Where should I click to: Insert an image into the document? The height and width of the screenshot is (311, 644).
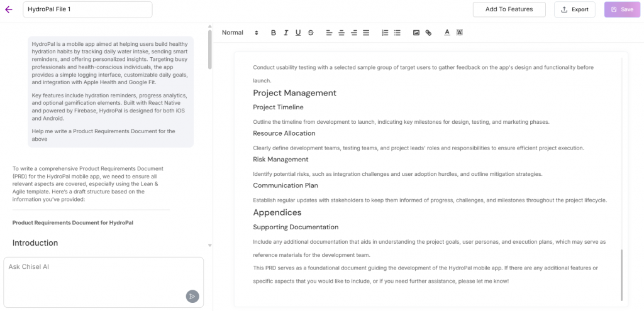point(416,33)
